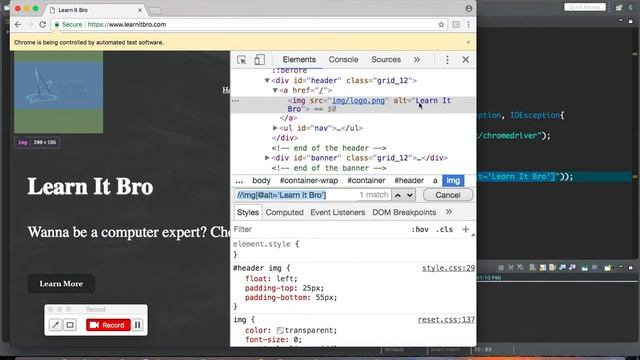This screenshot has width=640, height=360.
Task: Click the Chrome profile avatar icon
Action: [x=469, y=8]
